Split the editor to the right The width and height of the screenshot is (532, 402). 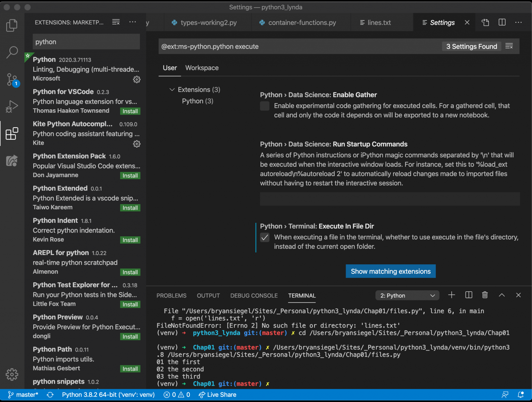click(502, 22)
